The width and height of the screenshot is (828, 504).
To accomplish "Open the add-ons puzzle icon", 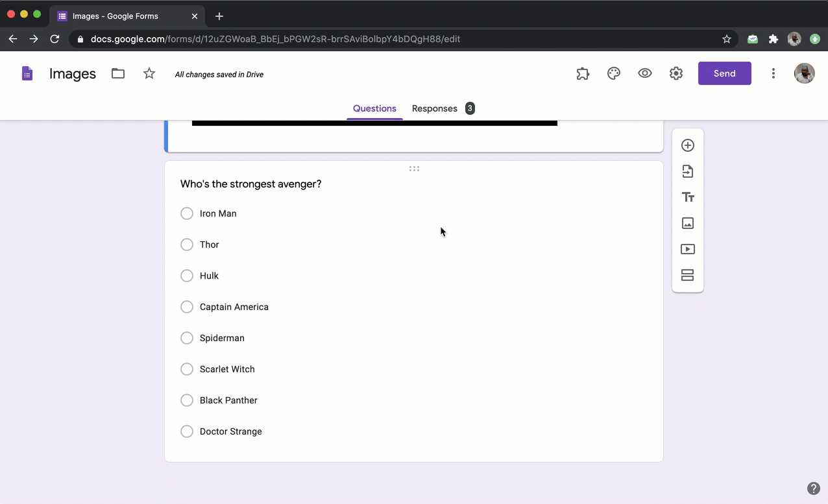I will pos(583,74).
